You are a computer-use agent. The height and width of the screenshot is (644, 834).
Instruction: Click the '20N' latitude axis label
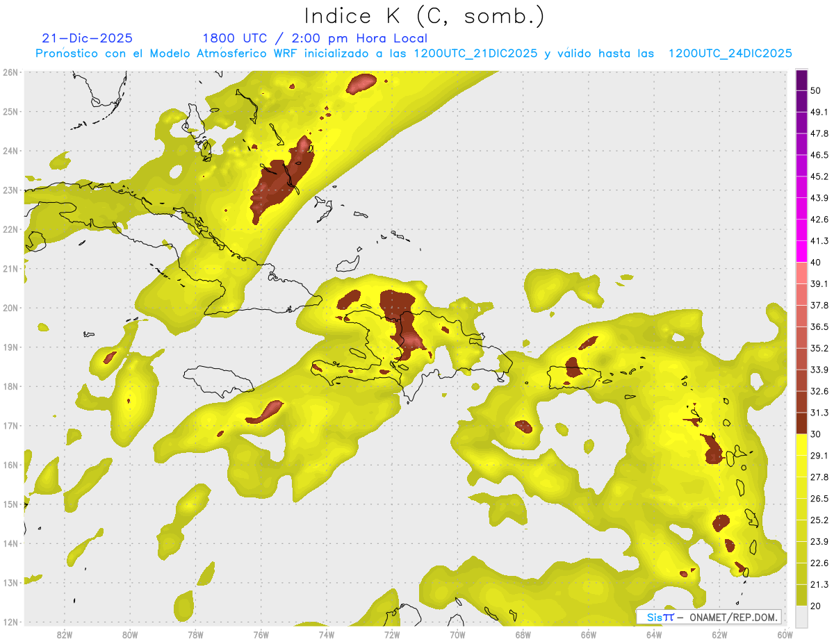point(10,308)
